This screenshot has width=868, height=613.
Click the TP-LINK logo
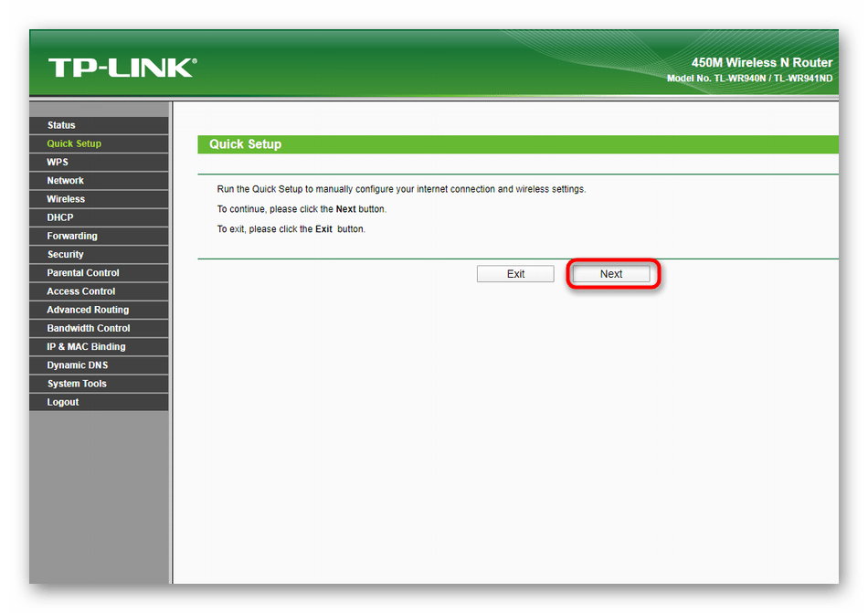(122, 68)
